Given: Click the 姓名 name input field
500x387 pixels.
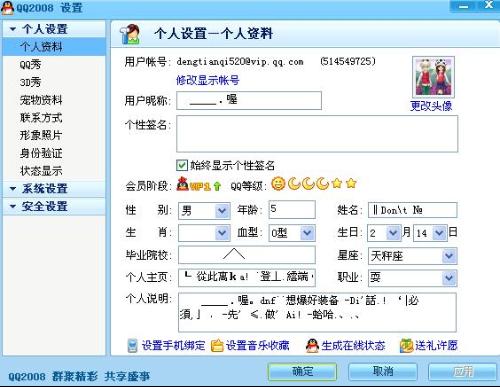Looking at the screenshot, I should (413, 210).
